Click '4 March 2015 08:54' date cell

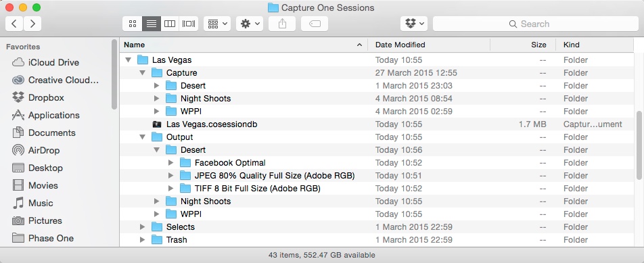413,99
